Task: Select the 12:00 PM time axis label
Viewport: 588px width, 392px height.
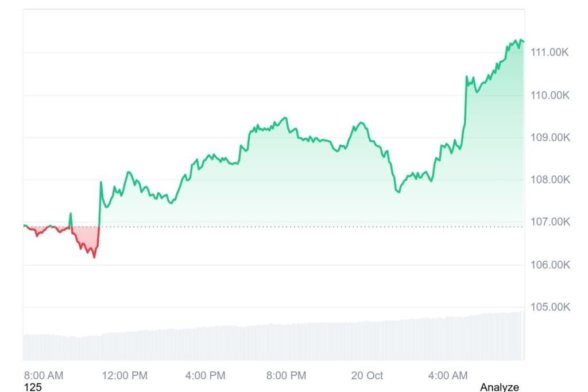Action: 125,375
